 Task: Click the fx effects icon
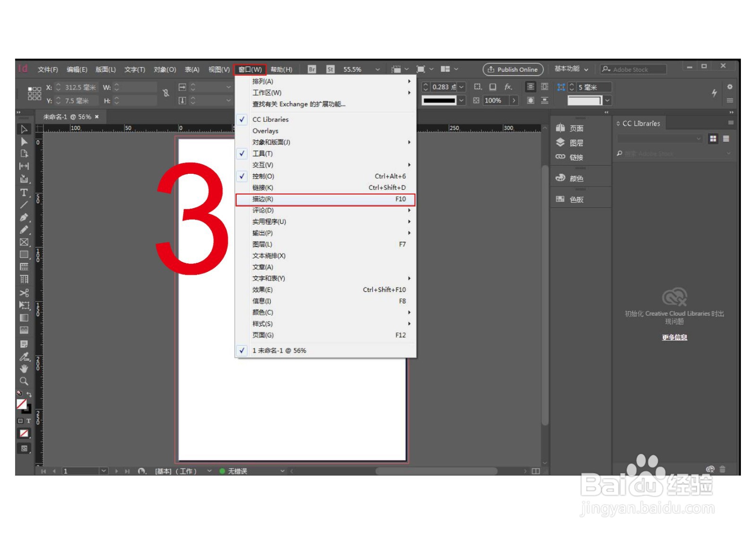point(508,87)
